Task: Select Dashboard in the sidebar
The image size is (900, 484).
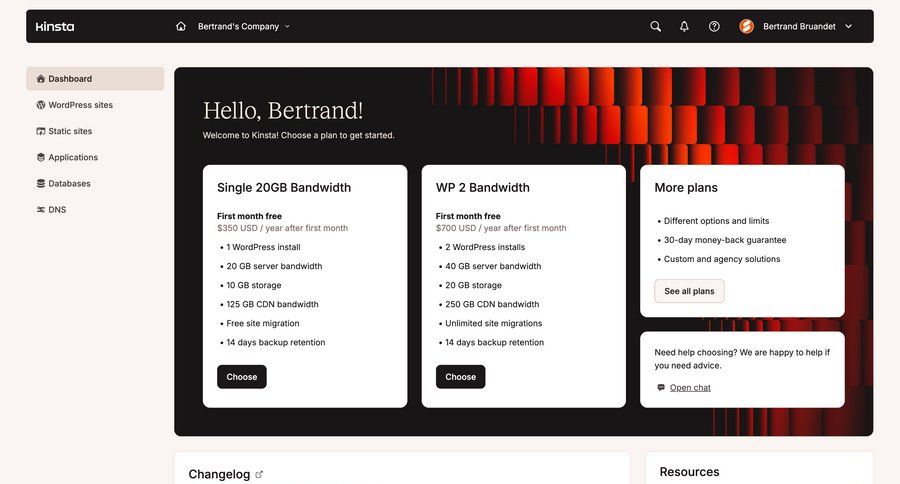Action: coord(70,79)
